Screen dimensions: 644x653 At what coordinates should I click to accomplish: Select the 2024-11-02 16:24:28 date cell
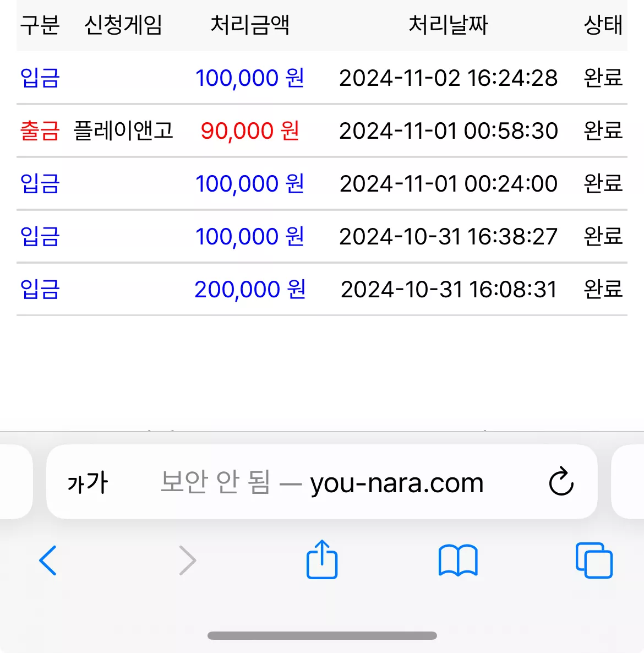(x=448, y=78)
